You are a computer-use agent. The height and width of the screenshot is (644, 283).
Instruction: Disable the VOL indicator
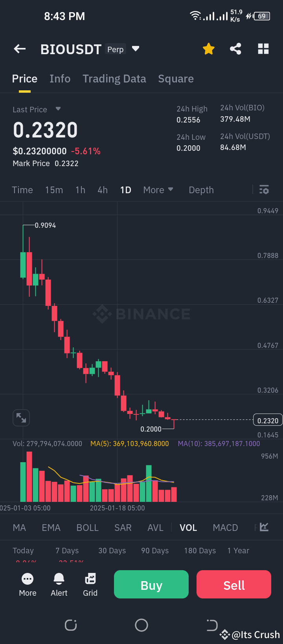coord(188,527)
